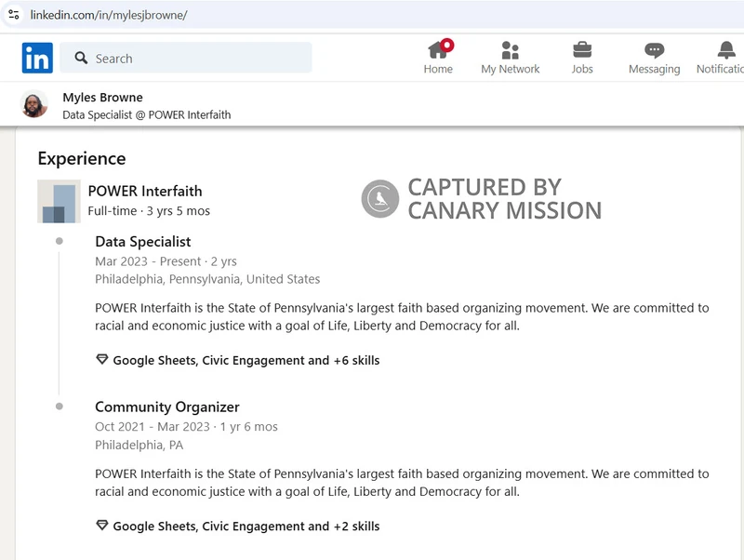Click the Data Specialist role description paragraph

point(402,316)
